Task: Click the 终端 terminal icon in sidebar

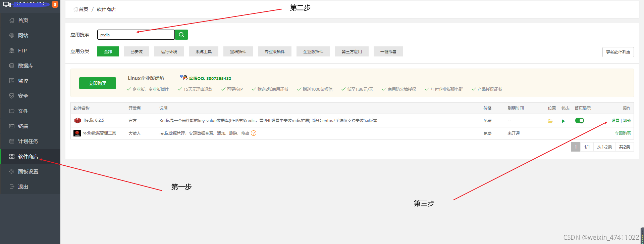Action: click(x=12, y=126)
